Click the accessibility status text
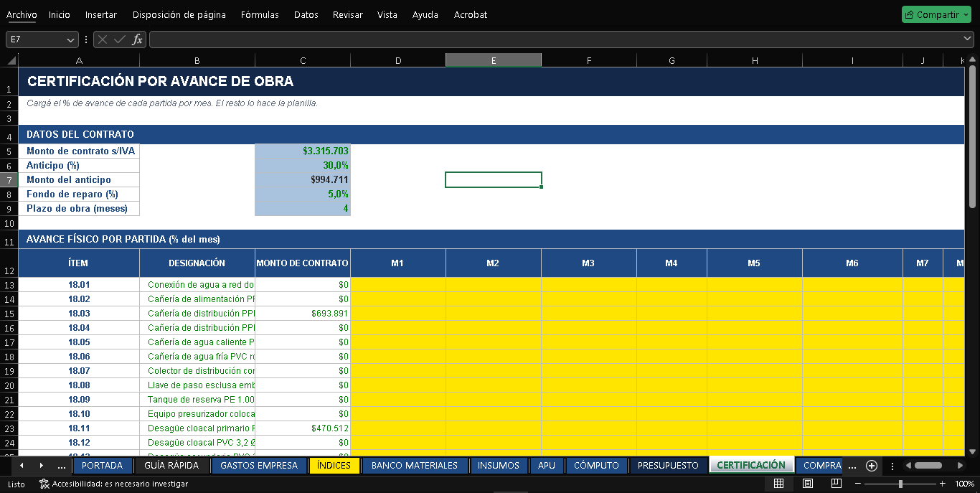The image size is (980, 493). (120, 484)
